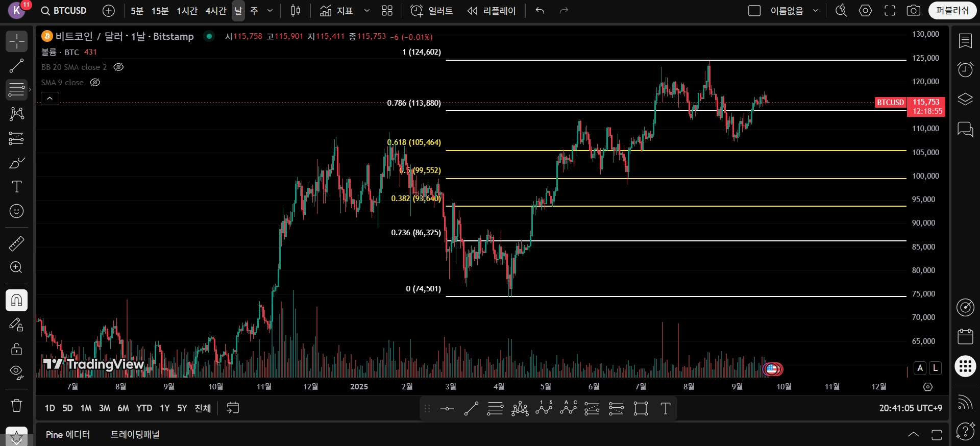Switch to the 4시간 interval
This screenshot has width=980, height=446.
tap(215, 11)
